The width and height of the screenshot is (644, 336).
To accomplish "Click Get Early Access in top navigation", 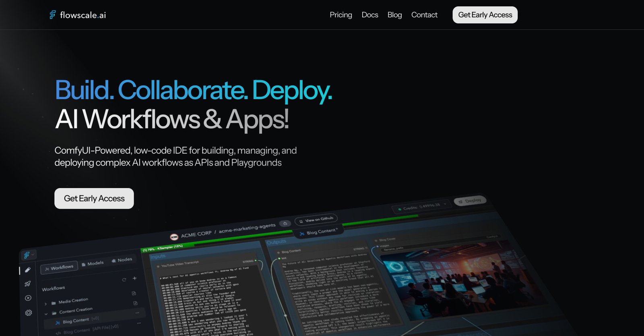I will pyautogui.click(x=485, y=15).
